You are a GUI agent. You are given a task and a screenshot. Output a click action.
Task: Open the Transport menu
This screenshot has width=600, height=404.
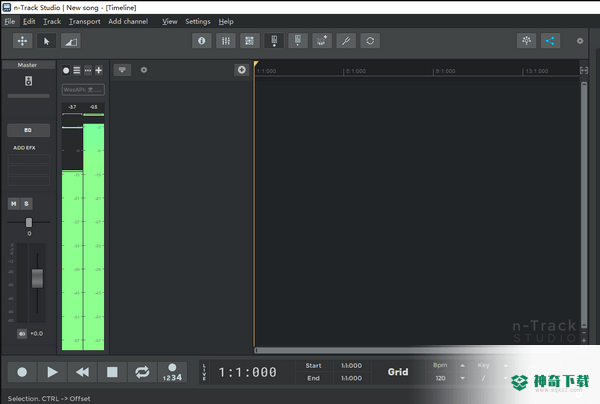[85, 21]
